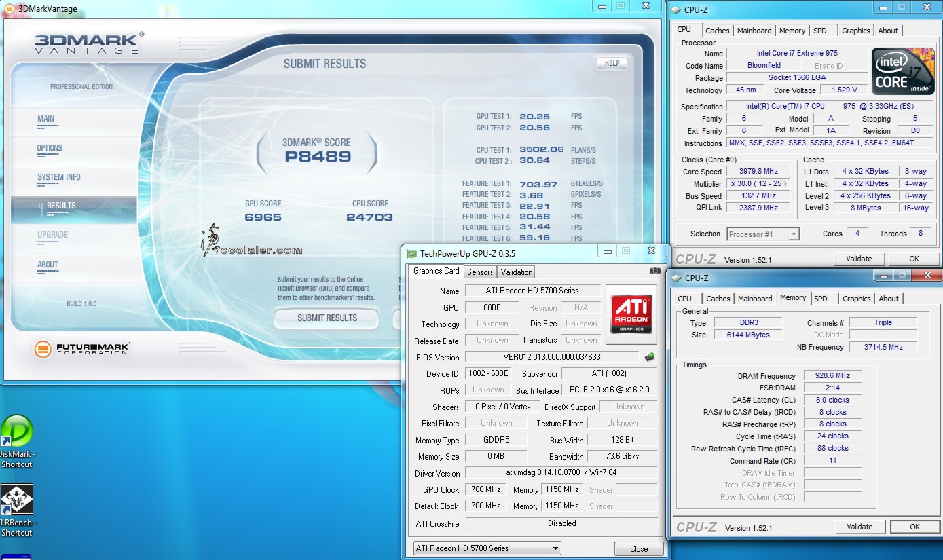Click the NB Frequency 3714.5 MHz value
This screenshot has height=560, width=943.
[883, 347]
